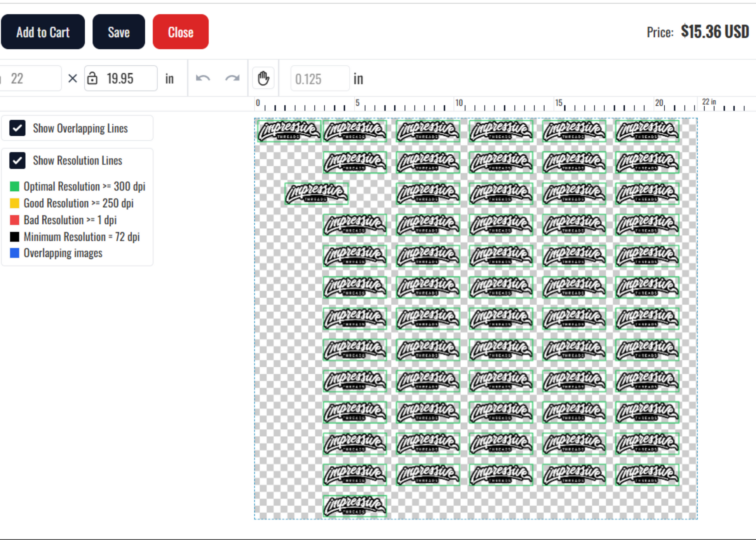The height and width of the screenshot is (540, 756).
Task: Uncheck Show Overlapping Lines checkbox
Action: [17, 128]
